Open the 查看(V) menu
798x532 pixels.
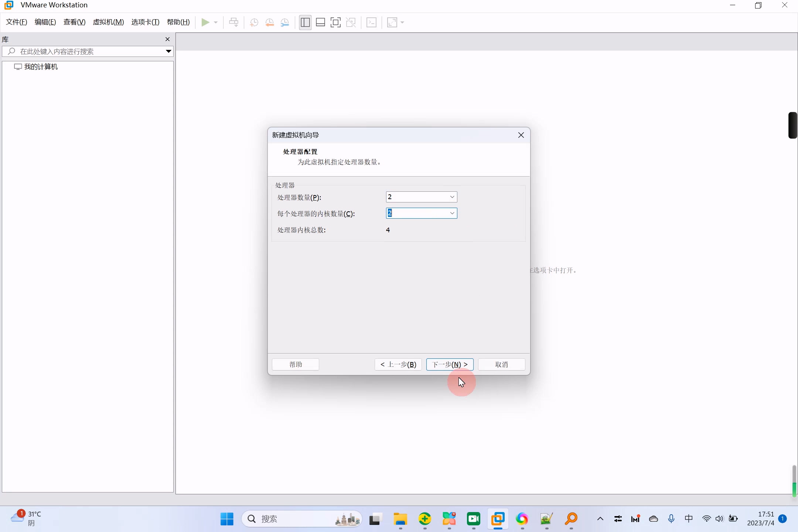click(x=74, y=22)
